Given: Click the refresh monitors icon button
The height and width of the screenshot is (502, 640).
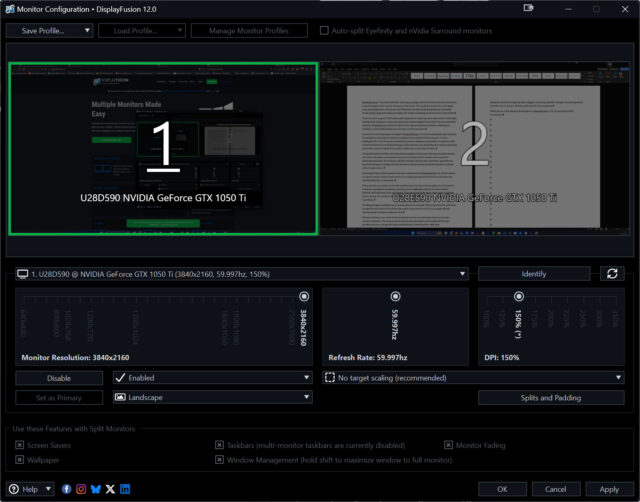Looking at the screenshot, I should click(x=611, y=273).
